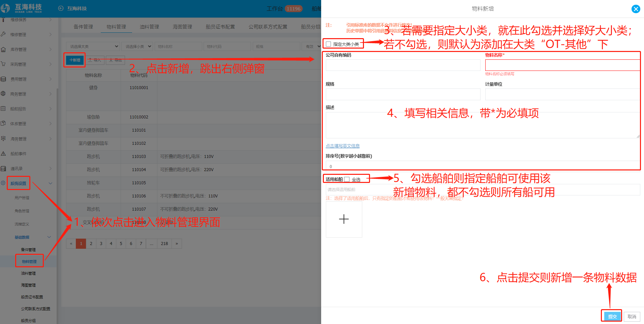Open the 请选择大类 dropdown

point(93,47)
